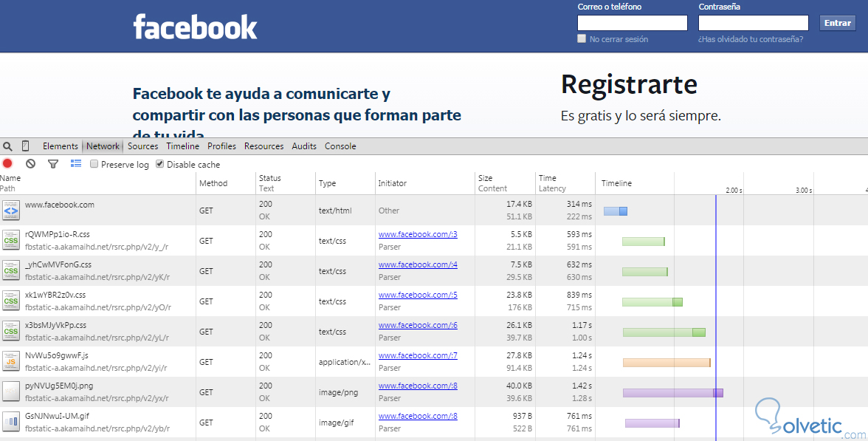Image resolution: width=868 pixels, height=441 pixels.
Task: Select the GsNJNwuI-UM.gif request name
Action: 57,416
